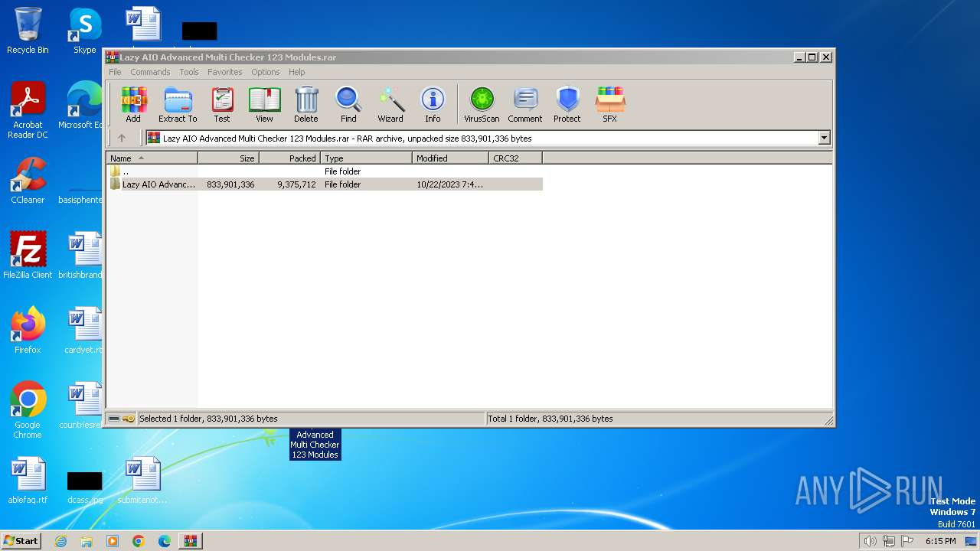Sort by the CRC32 column header
This screenshot has width=980, height=551.
516,158
